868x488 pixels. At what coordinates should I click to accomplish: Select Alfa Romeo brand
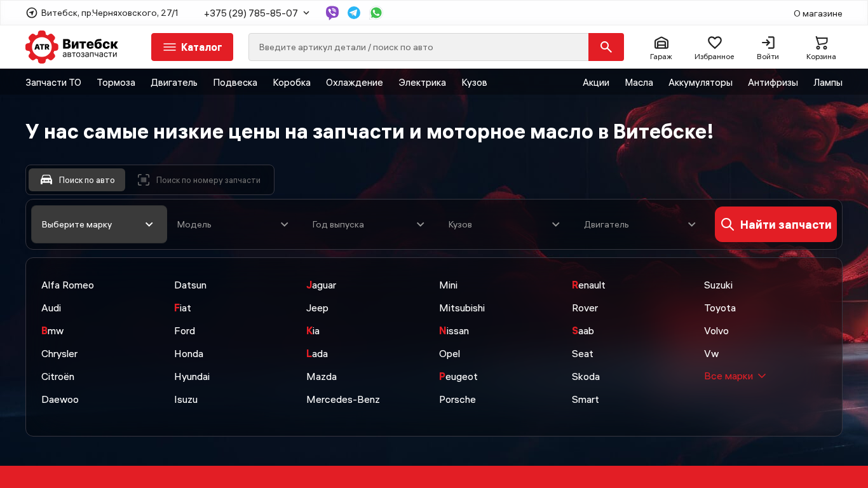(x=67, y=285)
